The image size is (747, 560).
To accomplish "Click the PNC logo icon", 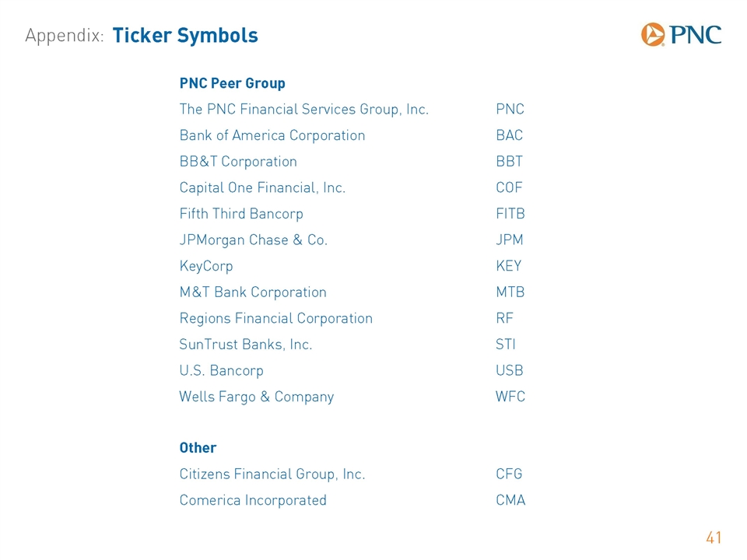I will 653,35.
